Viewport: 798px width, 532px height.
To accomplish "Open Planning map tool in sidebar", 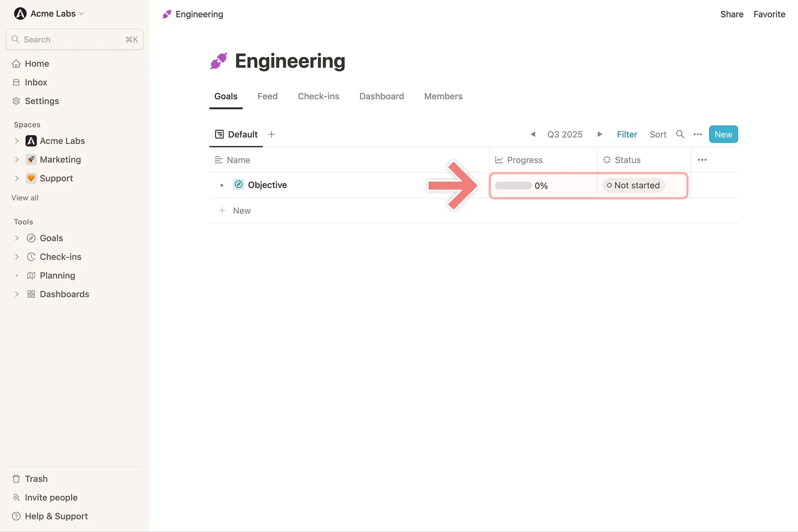I will (x=57, y=276).
